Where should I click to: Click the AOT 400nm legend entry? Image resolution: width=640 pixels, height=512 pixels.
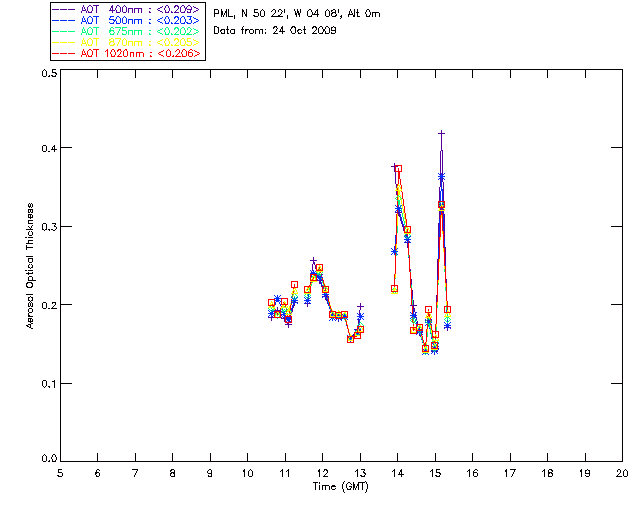tap(126, 9)
